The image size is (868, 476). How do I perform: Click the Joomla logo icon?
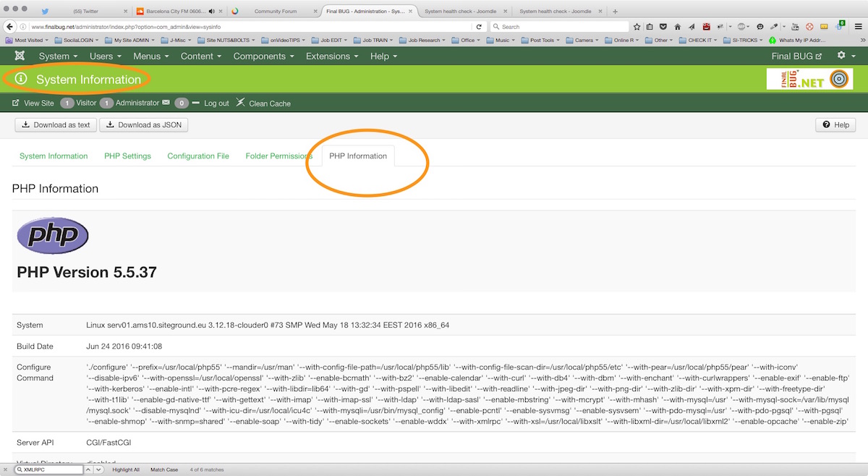point(19,56)
